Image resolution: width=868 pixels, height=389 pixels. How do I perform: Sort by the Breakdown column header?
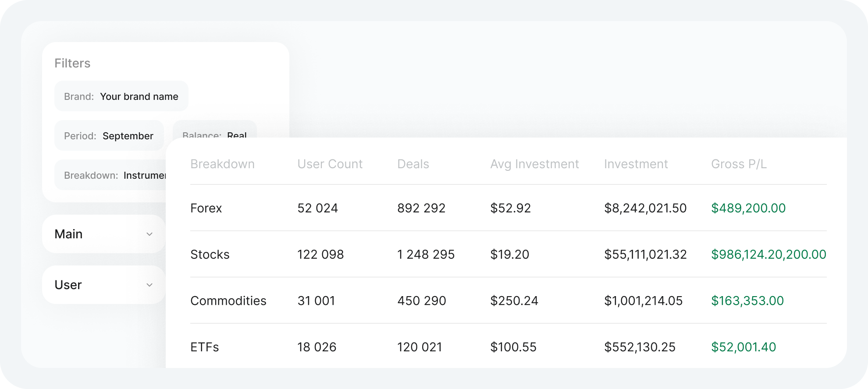pos(222,164)
